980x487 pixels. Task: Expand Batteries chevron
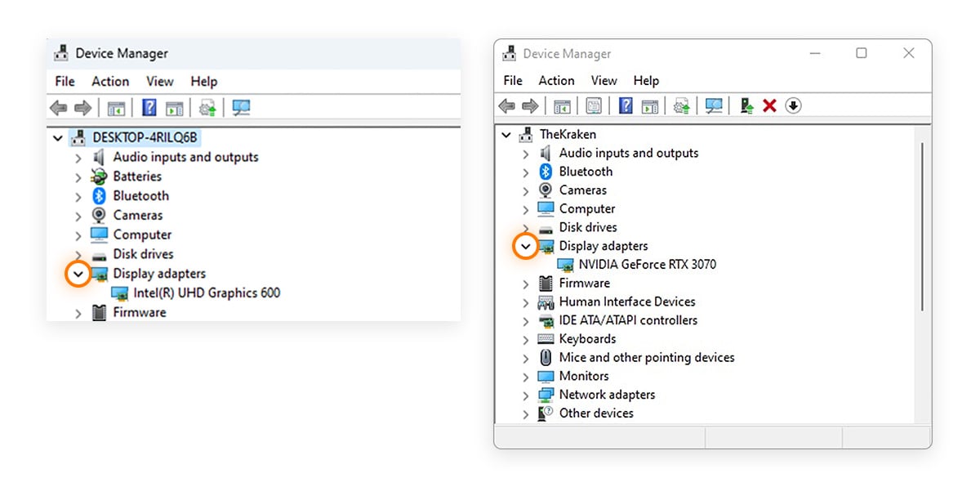[x=78, y=176]
